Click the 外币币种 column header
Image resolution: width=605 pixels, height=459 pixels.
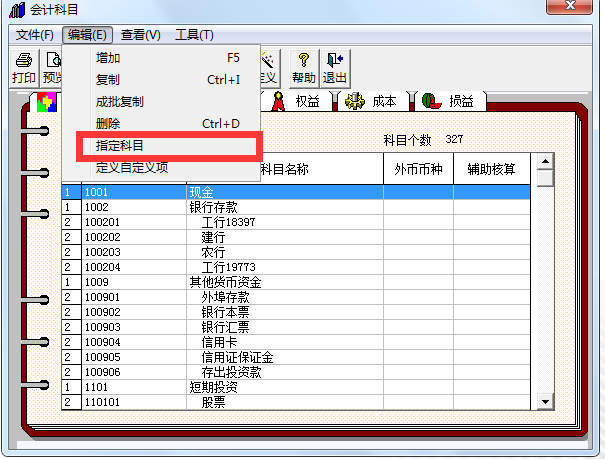coord(418,169)
